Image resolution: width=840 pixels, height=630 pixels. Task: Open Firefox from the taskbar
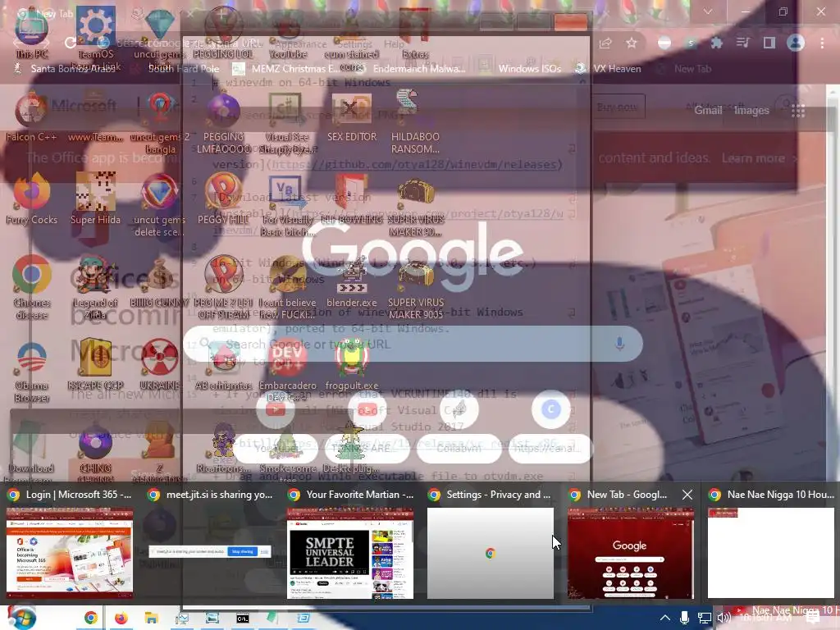[x=121, y=618]
